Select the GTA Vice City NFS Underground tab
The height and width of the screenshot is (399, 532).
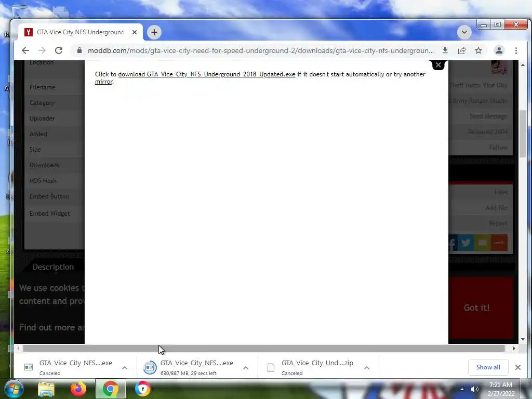pyautogui.click(x=81, y=32)
